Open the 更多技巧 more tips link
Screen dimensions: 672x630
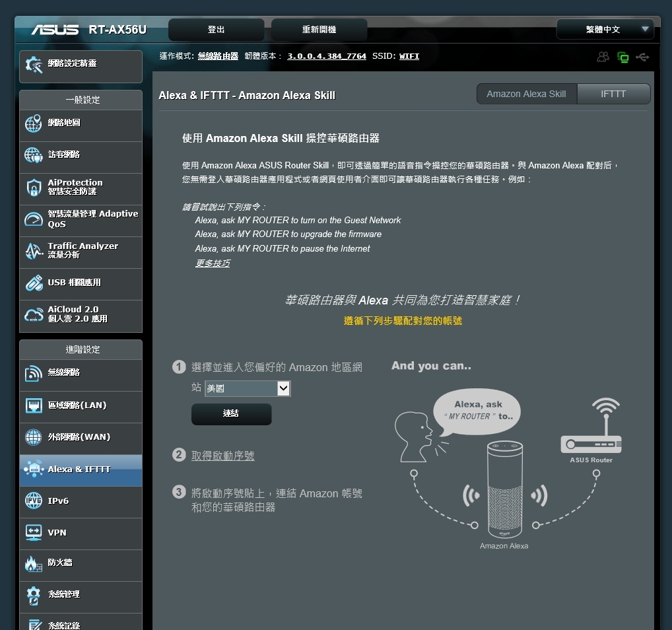point(213,263)
